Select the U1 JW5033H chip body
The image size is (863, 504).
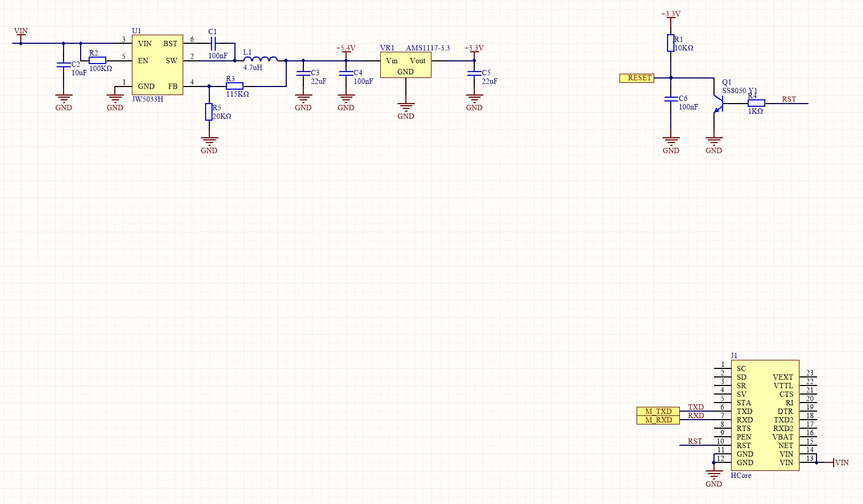click(x=158, y=65)
